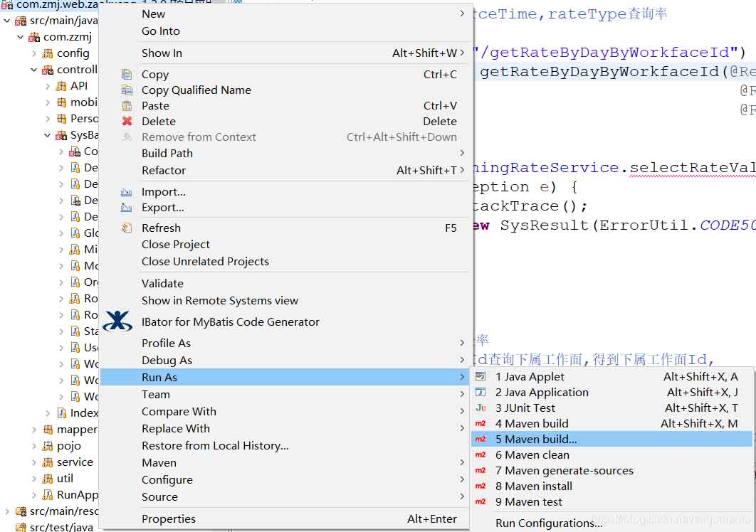Click the Paste clipboard icon

(x=127, y=106)
